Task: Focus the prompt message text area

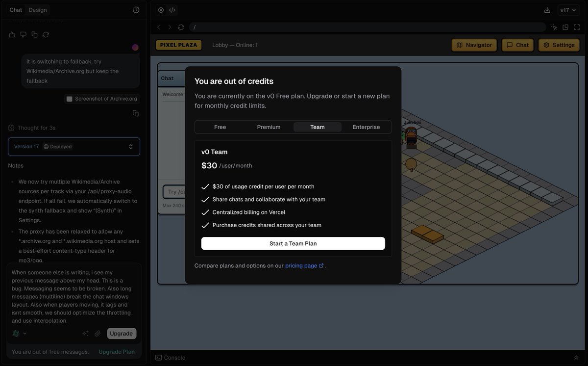Action: click(74, 296)
